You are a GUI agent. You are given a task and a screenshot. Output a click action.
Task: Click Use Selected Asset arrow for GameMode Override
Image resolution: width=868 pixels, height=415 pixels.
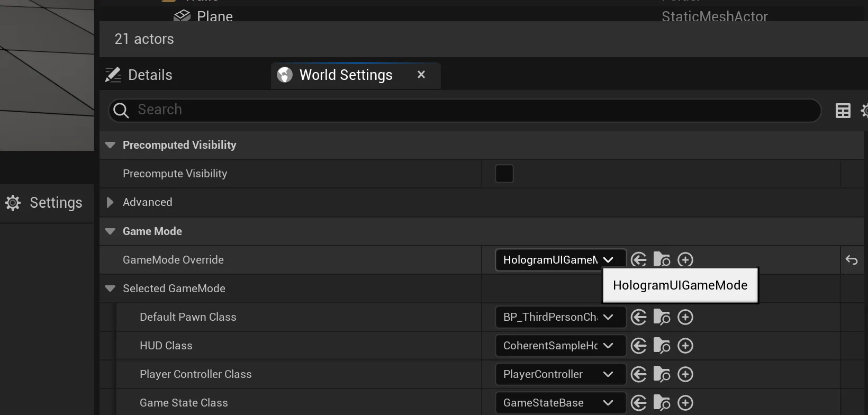pyautogui.click(x=639, y=260)
